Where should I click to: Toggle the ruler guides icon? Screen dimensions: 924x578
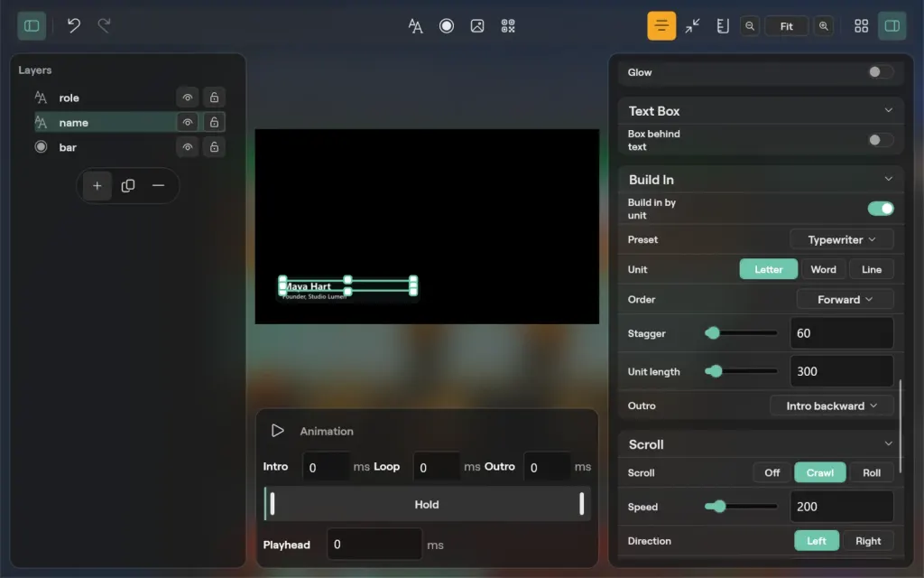(723, 26)
